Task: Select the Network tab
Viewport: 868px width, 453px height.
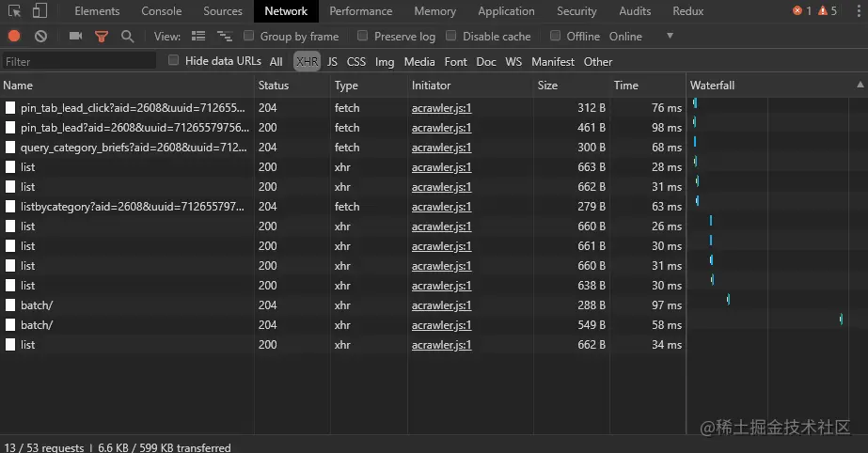Action: pyautogui.click(x=286, y=11)
